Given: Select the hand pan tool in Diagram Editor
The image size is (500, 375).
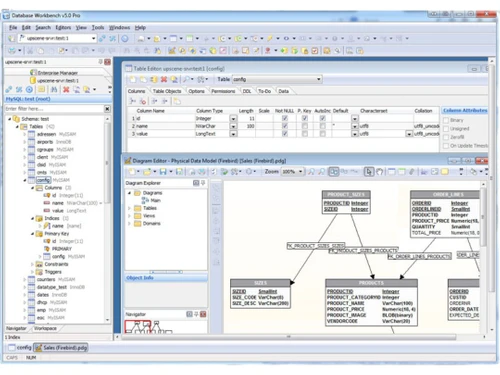Looking at the screenshot, I should pos(379,172).
